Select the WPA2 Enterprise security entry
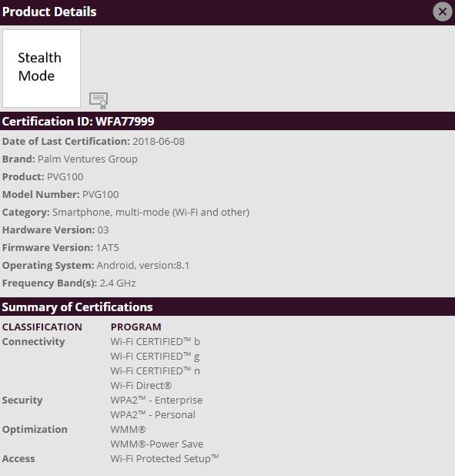The height and width of the screenshot is (476, 455). (x=156, y=400)
